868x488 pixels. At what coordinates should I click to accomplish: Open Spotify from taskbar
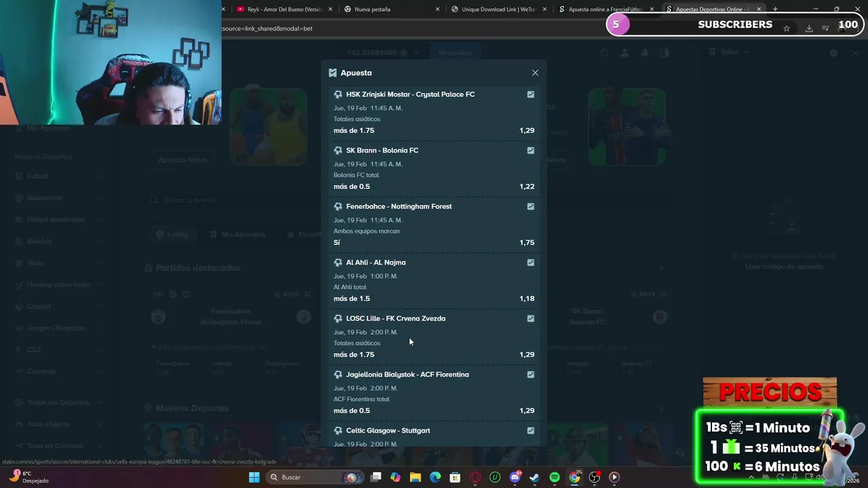coord(555,477)
